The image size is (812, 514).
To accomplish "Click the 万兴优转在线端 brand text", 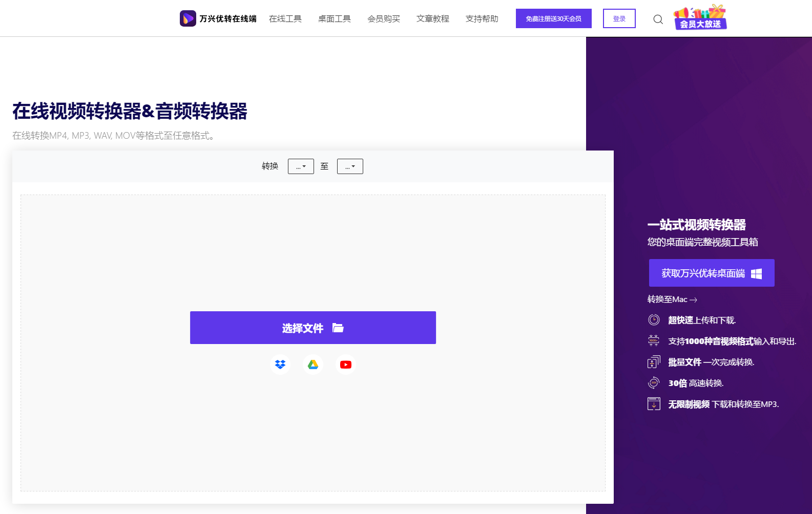I will [228, 19].
